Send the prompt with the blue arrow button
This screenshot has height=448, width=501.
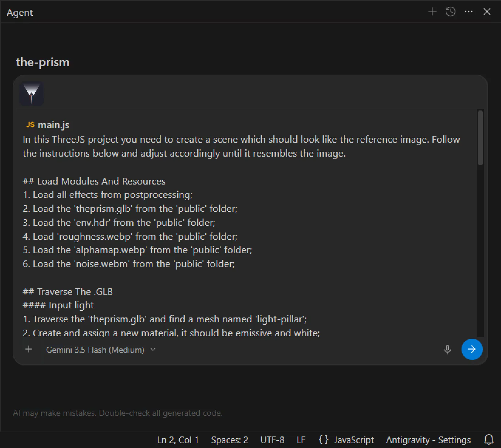472,349
